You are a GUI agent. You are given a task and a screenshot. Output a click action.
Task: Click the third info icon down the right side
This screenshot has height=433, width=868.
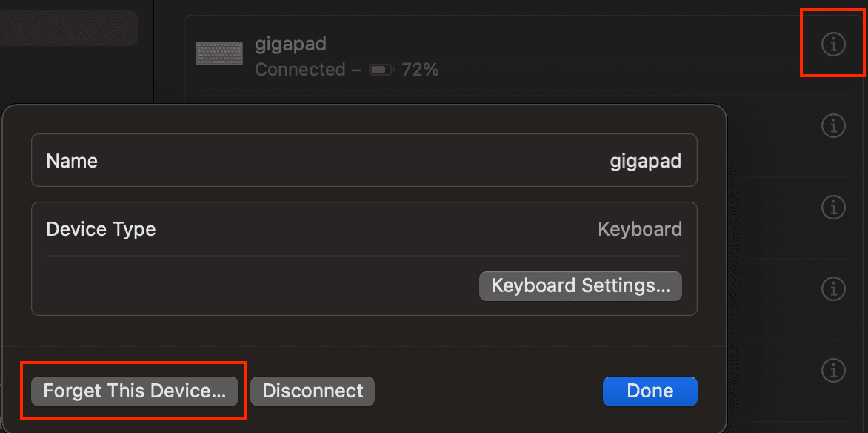tap(832, 207)
